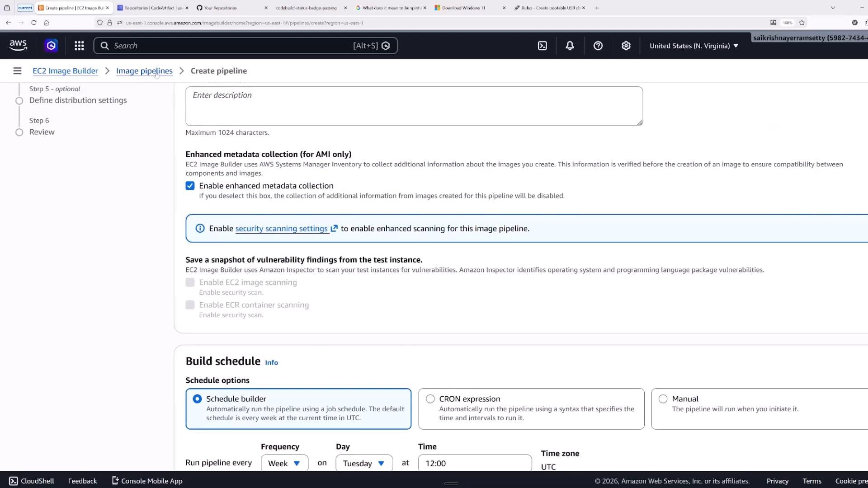Viewport: 868px width, 488px height.
Task: Open Feedback in the footer
Action: (x=82, y=481)
